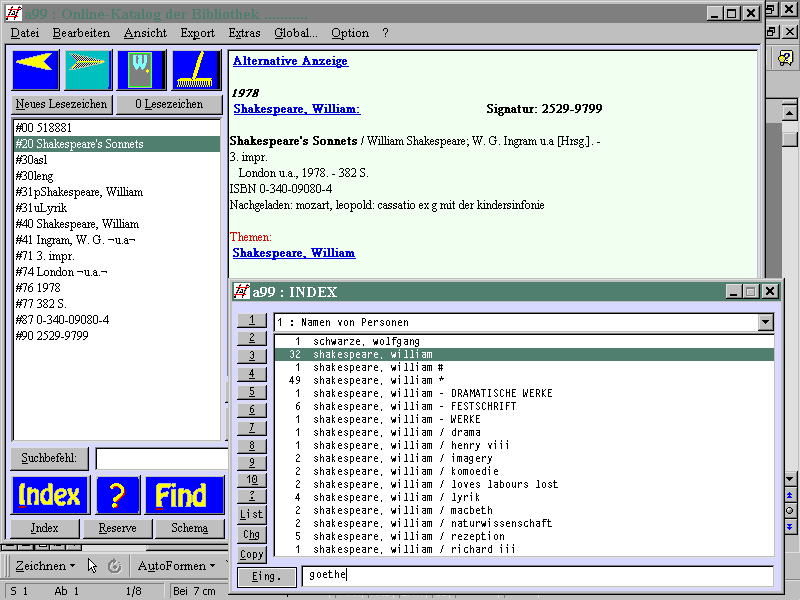Open the AutoFormen dropdown menu
The image size is (800, 600).
177,566
